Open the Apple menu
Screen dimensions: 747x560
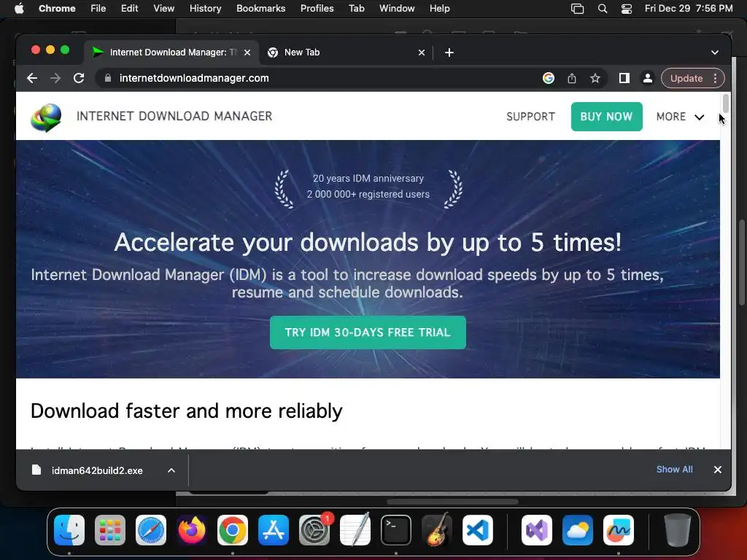click(x=19, y=9)
